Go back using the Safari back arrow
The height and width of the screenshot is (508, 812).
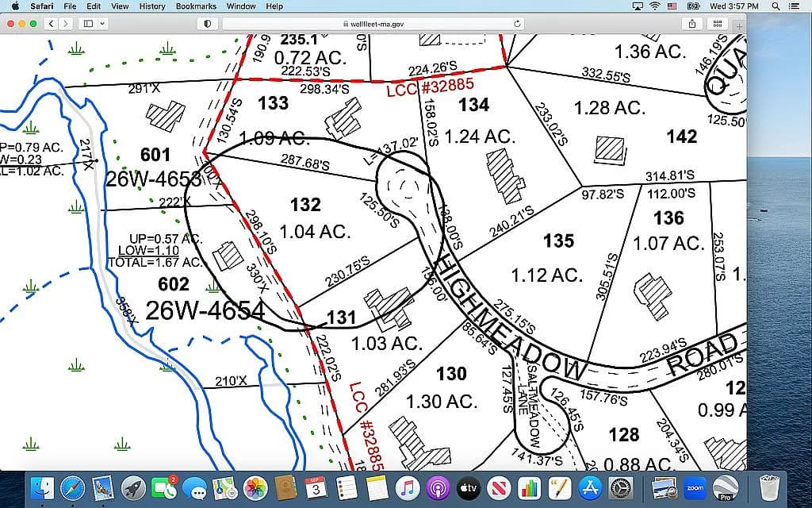coord(52,24)
